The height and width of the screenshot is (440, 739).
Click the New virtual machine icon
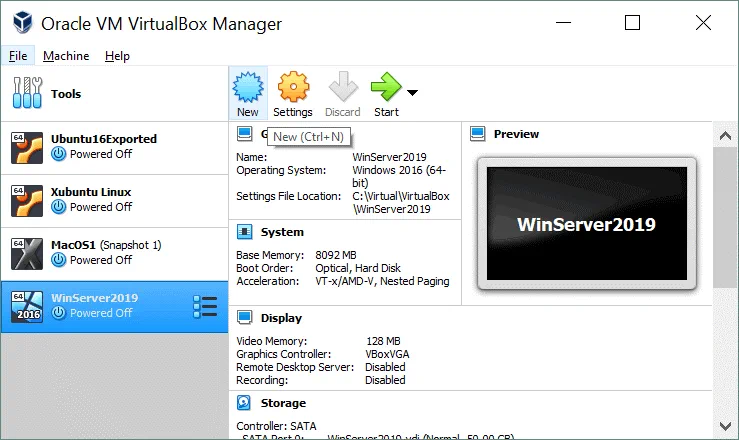pos(247,88)
